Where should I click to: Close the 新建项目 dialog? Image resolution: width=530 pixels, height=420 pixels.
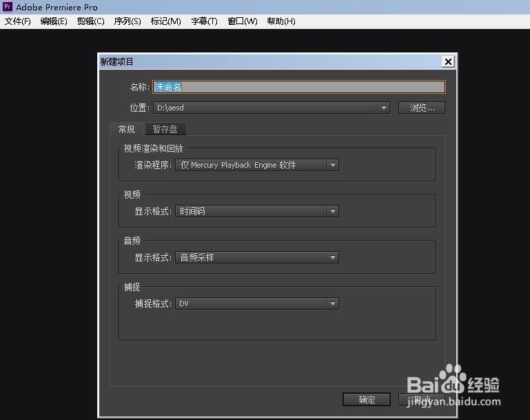[x=448, y=61]
